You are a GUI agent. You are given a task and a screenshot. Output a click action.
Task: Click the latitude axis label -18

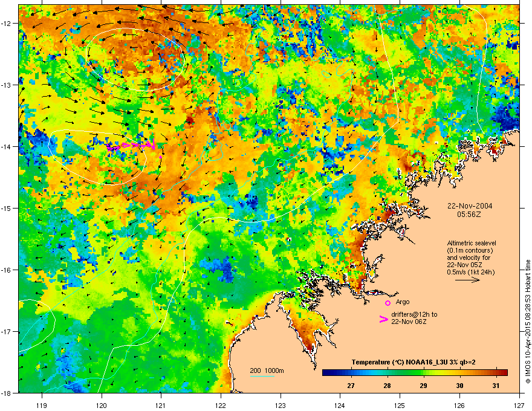click(6, 393)
